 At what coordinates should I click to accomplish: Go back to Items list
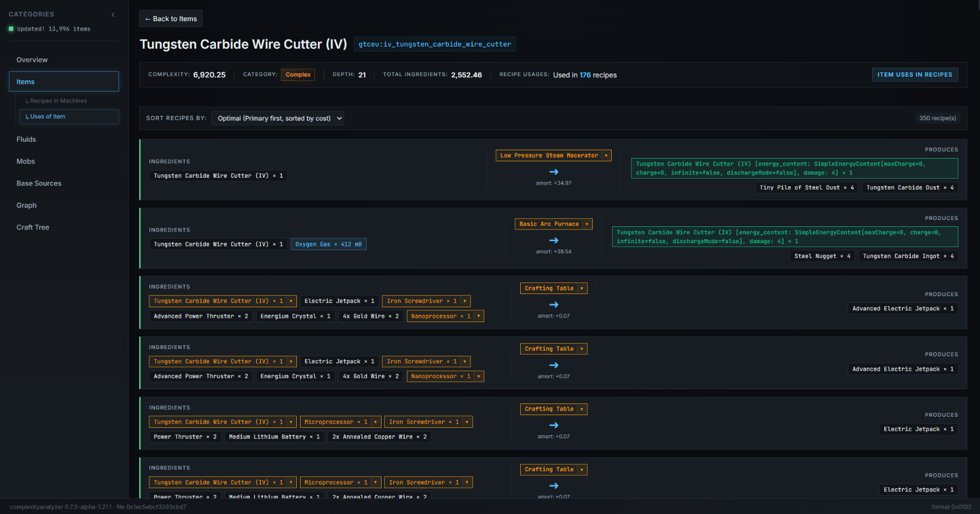171,19
